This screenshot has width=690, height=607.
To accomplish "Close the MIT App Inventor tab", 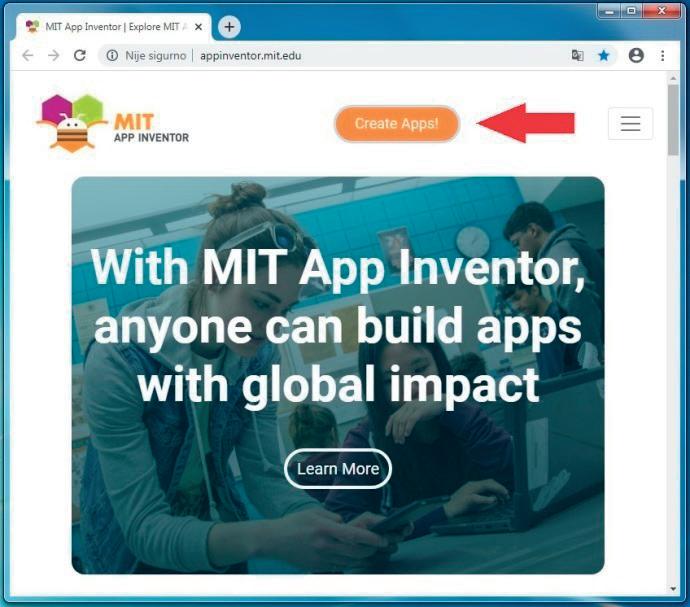I will [198, 27].
